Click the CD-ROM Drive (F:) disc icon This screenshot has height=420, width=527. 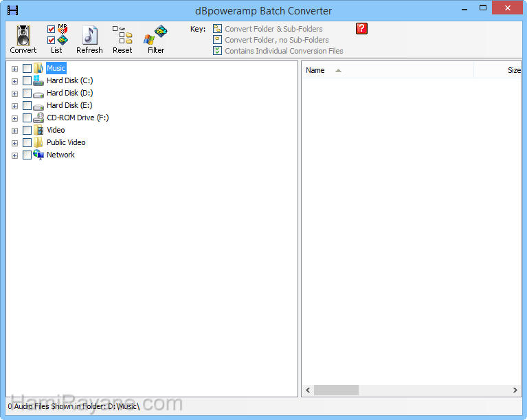pos(38,118)
